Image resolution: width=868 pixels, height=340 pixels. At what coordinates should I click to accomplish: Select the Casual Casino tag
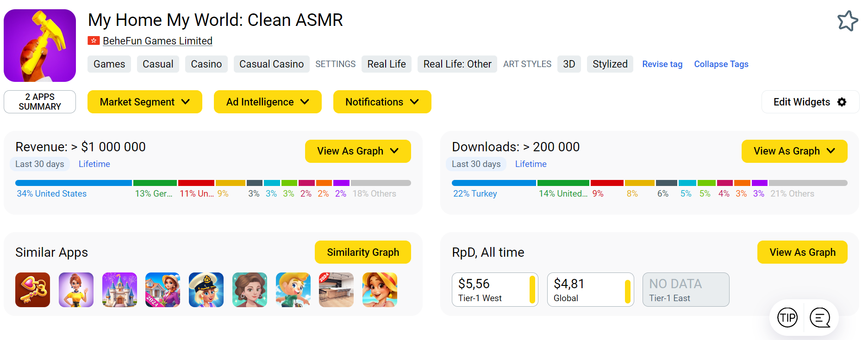[x=271, y=64]
